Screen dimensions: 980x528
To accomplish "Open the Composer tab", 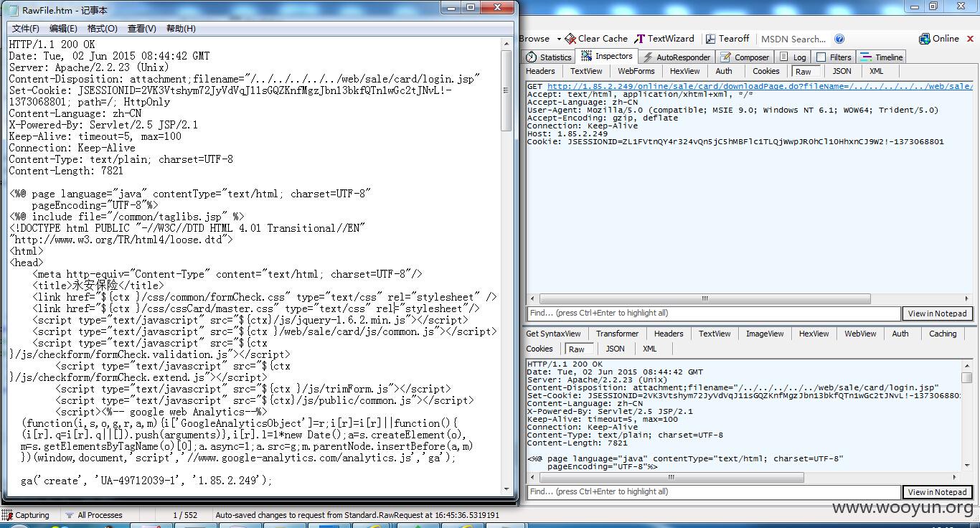I will pos(745,57).
